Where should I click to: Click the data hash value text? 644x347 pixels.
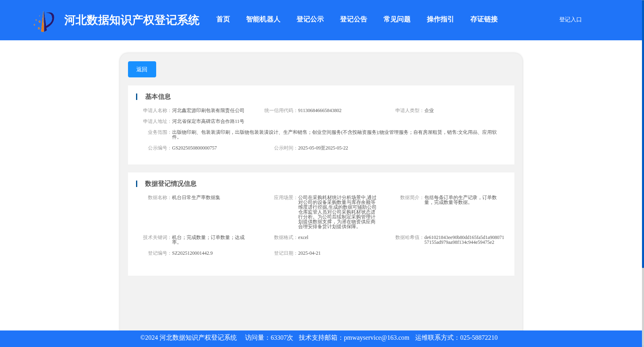point(464,240)
